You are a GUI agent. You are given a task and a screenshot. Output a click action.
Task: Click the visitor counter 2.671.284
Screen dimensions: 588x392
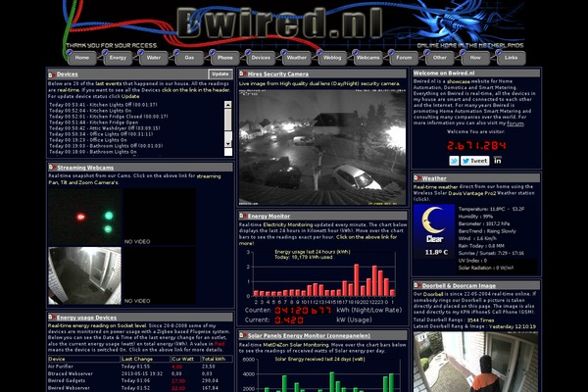[x=476, y=146]
